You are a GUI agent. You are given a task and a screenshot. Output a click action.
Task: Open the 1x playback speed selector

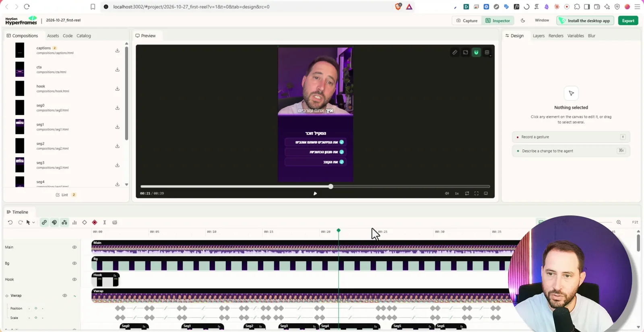[x=457, y=194]
